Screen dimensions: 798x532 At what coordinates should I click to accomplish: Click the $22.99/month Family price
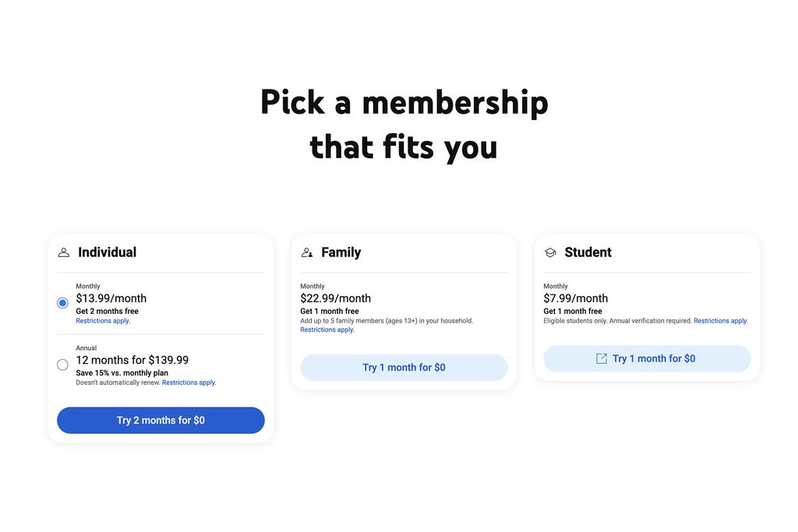[x=335, y=298]
